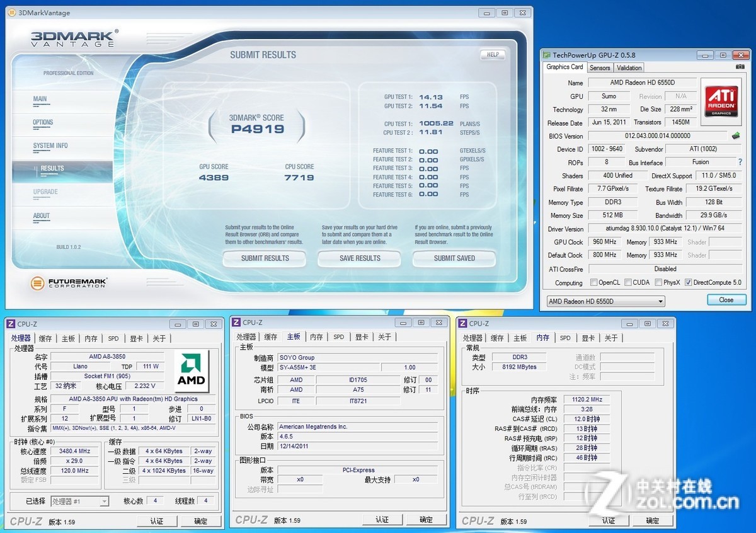Image resolution: width=756 pixels, height=533 pixels.
Task: Click the CPU score value 7719
Action: [299, 178]
